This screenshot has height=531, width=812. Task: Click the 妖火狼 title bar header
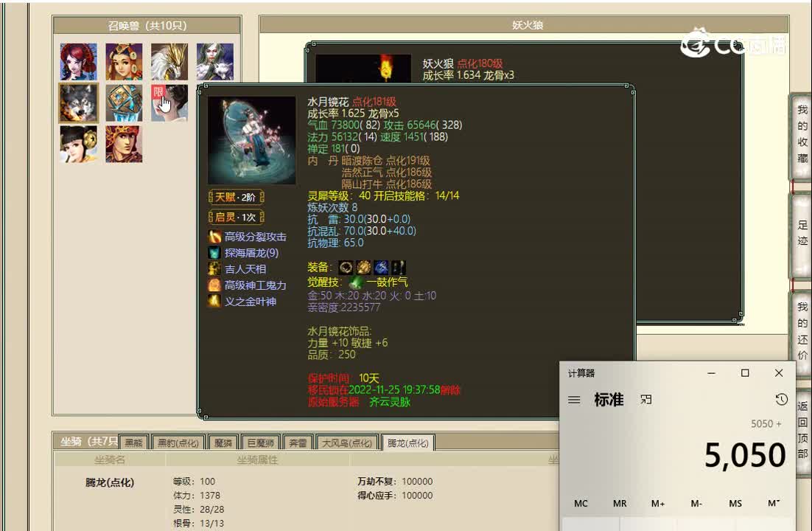[524, 25]
